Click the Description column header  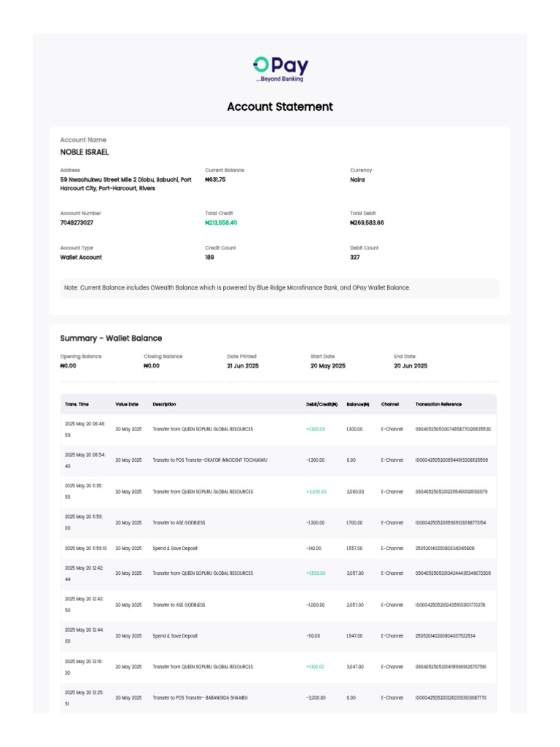coord(164,404)
